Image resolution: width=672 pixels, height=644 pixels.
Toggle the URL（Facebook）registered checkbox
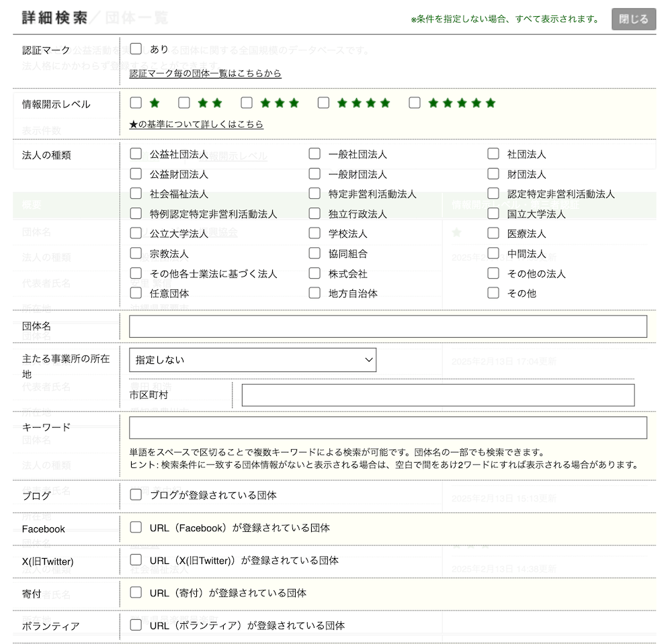pyautogui.click(x=136, y=528)
